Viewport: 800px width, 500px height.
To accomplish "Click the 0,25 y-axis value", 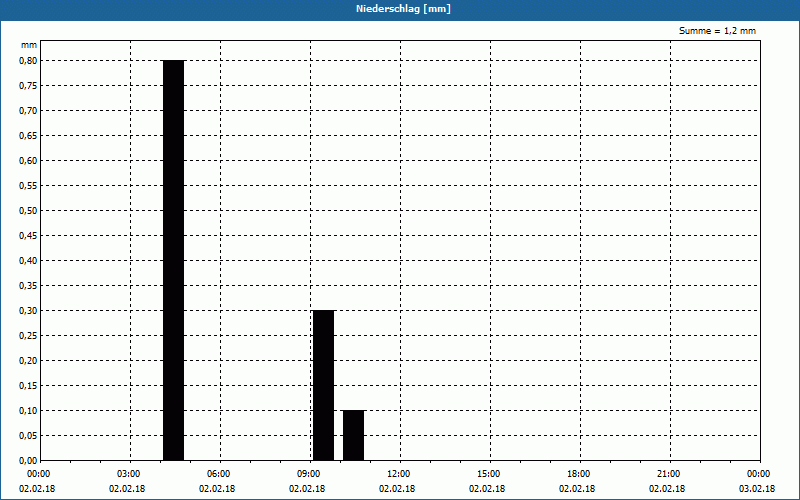I will tap(28, 336).
